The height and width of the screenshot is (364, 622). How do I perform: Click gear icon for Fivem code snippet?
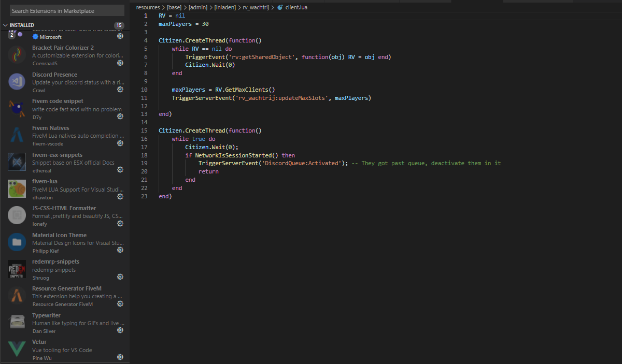[x=120, y=117]
